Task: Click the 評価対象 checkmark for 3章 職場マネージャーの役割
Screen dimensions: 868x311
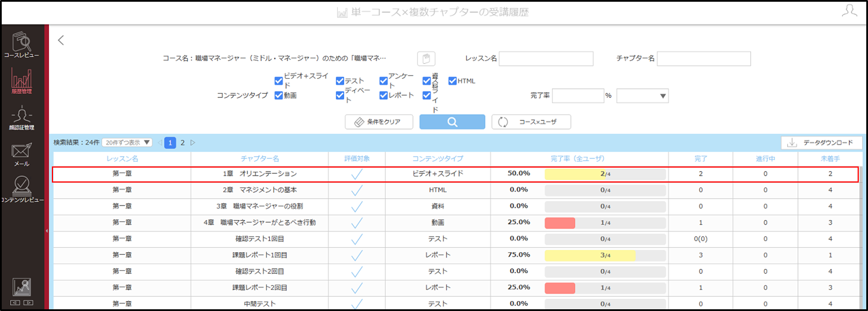Action: tap(357, 206)
